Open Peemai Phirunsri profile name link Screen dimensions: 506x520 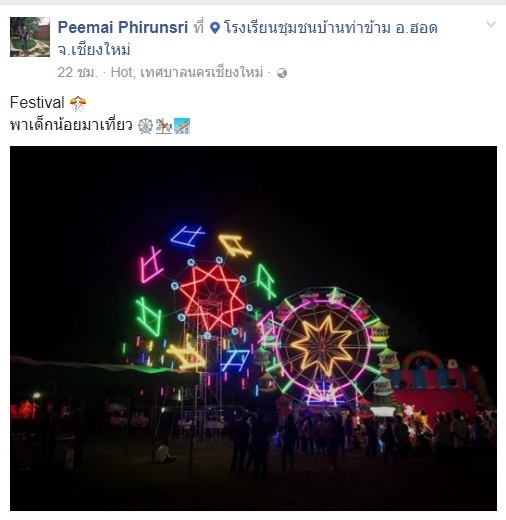pos(123,27)
